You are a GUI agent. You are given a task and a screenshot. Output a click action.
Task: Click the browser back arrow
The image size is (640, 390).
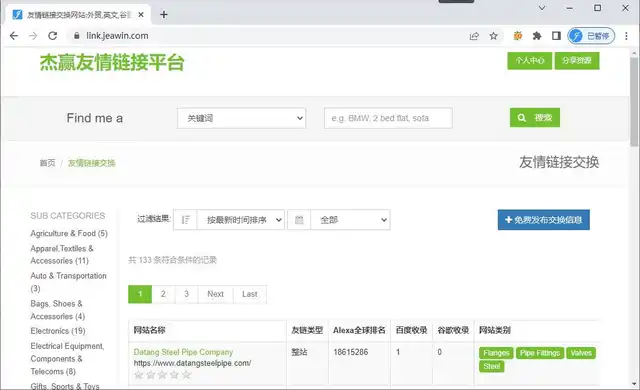13,36
